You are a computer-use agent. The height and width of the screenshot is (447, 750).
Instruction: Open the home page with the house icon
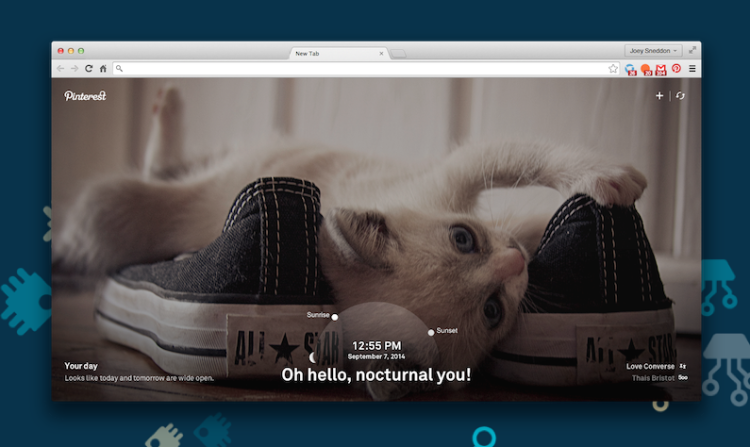[x=103, y=68]
